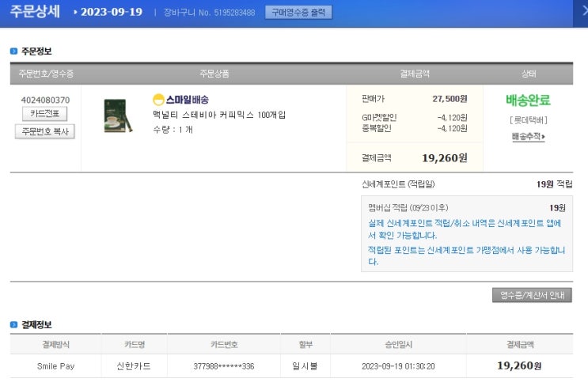
Task: Click the 주문상품 column header
Action: click(x=214, y=74)
